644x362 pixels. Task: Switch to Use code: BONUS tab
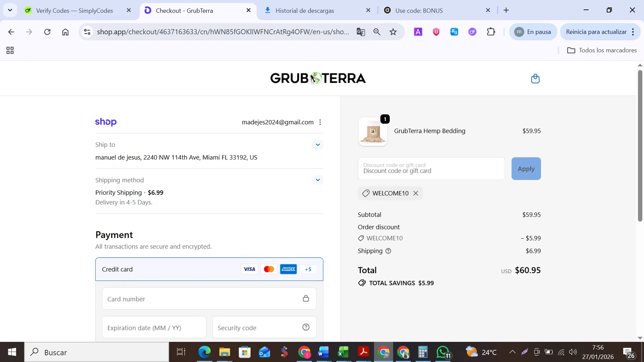click(437, 10)
